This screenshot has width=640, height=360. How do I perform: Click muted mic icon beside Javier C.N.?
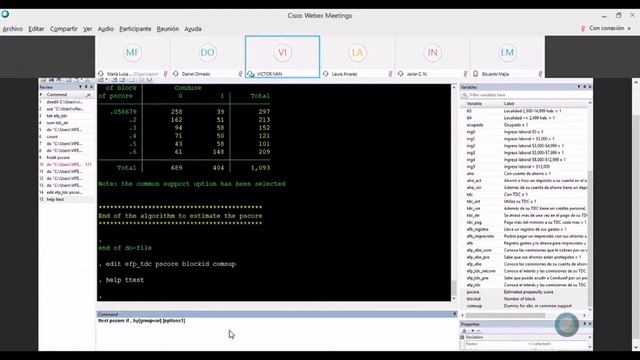465,74
